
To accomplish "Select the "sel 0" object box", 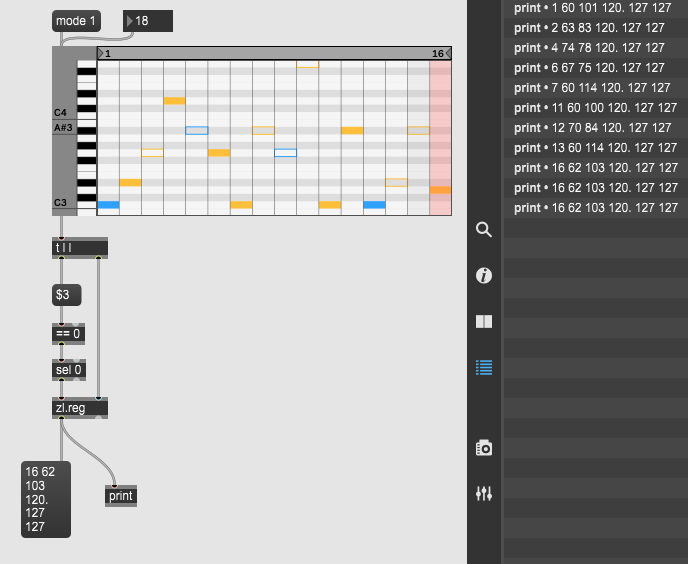I will point(69,369).
